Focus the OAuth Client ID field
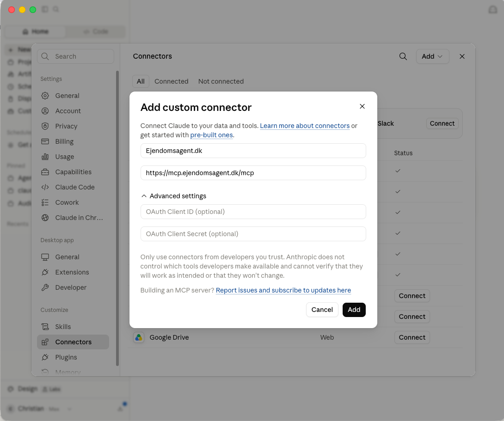This screenshot has width=504, height=421. click(253, 212)
